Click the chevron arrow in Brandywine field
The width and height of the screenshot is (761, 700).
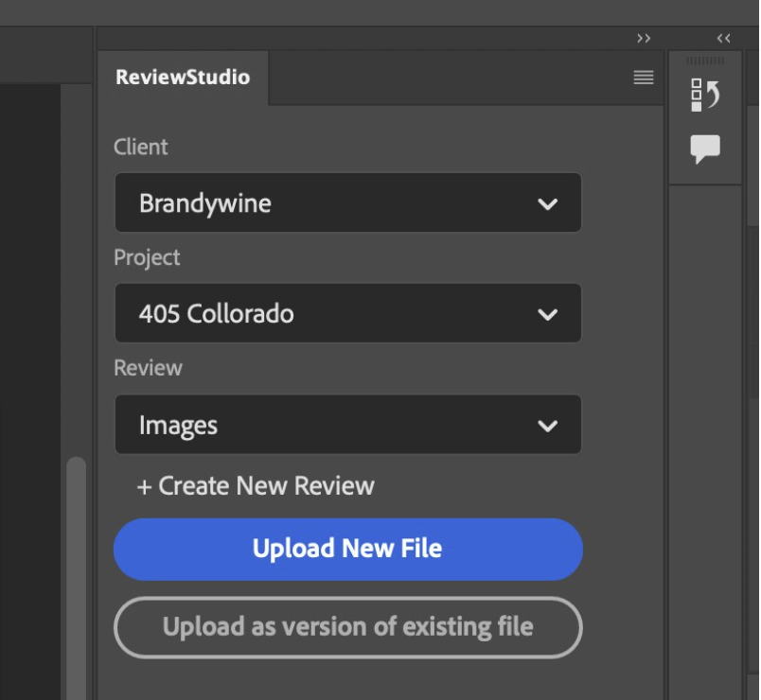click(547, 203)
